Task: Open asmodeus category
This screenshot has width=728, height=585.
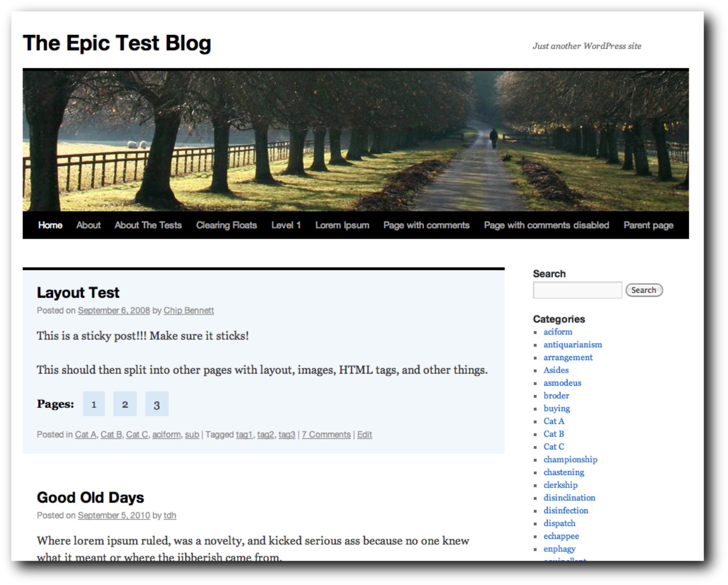Action: point(562,383)
